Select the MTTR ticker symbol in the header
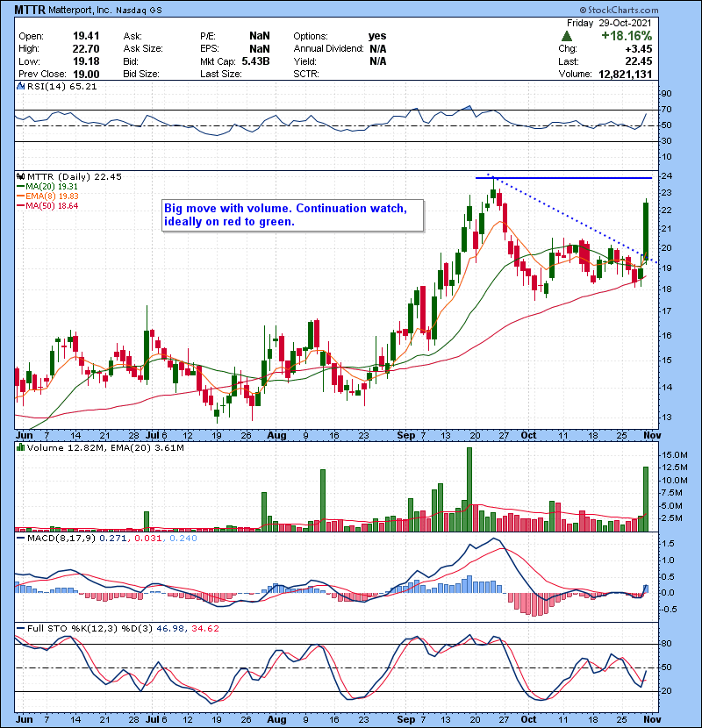Image resolution: width=702 pixels, height=728 pixels. 30,10
